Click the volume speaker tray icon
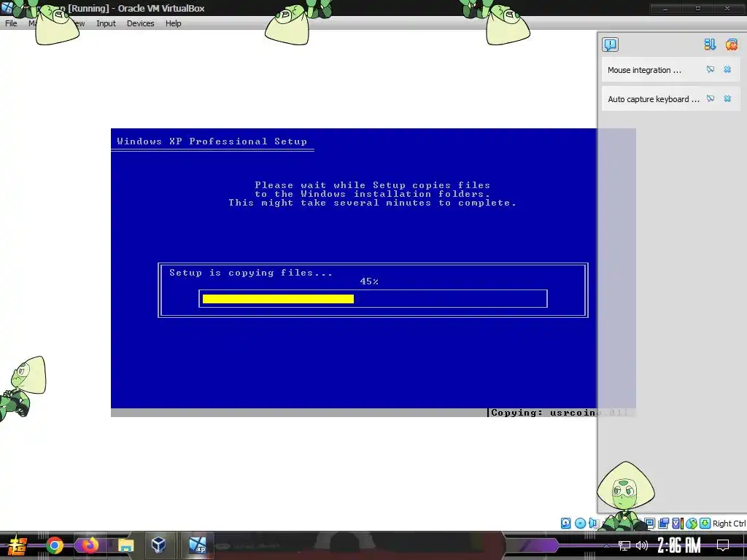Viewport: 747px width, 560px height. click(642, 545)
